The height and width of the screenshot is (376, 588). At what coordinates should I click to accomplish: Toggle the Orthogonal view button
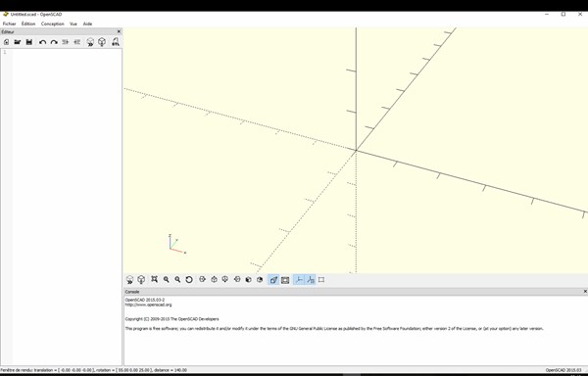[285, 280]
